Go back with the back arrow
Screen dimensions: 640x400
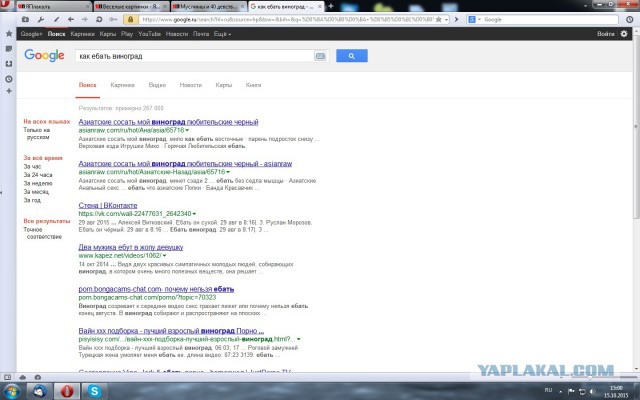(x=71, y=19)
